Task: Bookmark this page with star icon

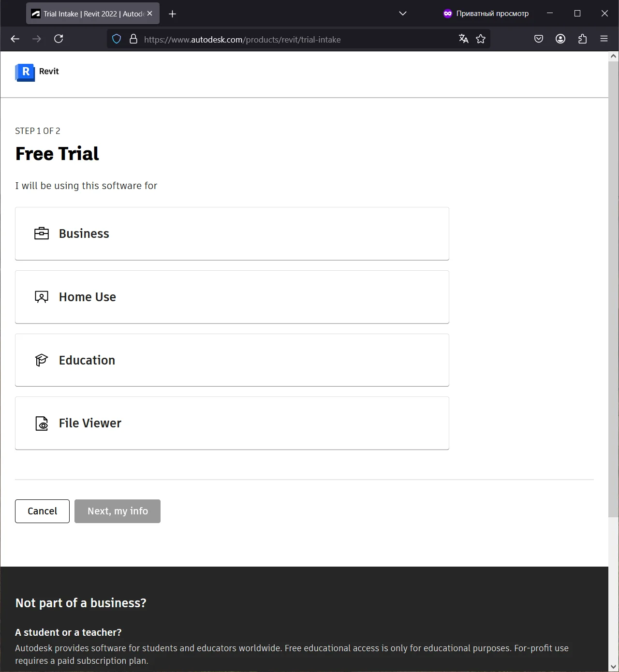Action: point(480,39)
